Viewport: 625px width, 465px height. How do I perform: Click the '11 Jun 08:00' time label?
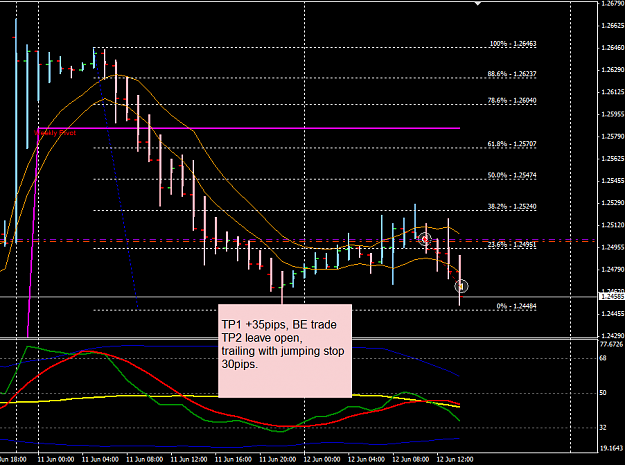pyautogui.click(x=144, y=459)
